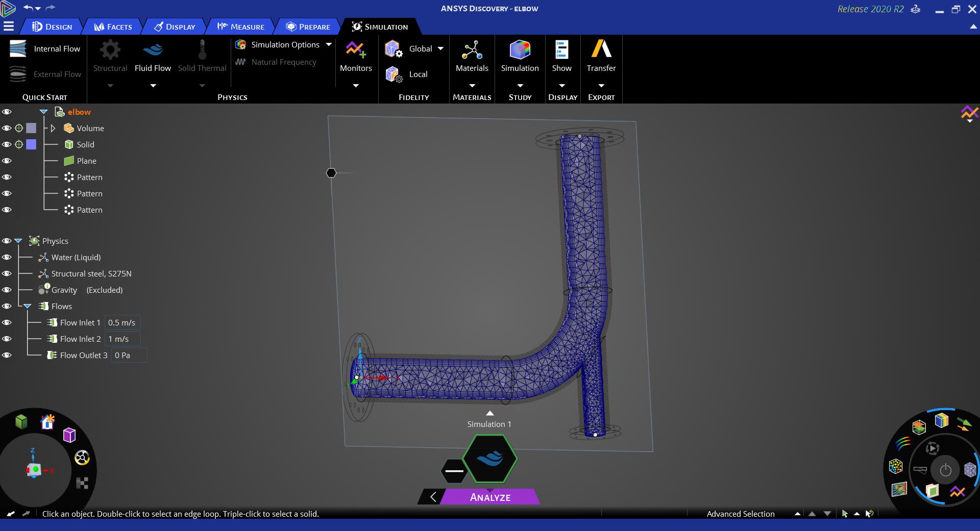The width and height of the screenshot is (980, 531).
Task: Click the Volume color swatch
Action: (31, 129)
